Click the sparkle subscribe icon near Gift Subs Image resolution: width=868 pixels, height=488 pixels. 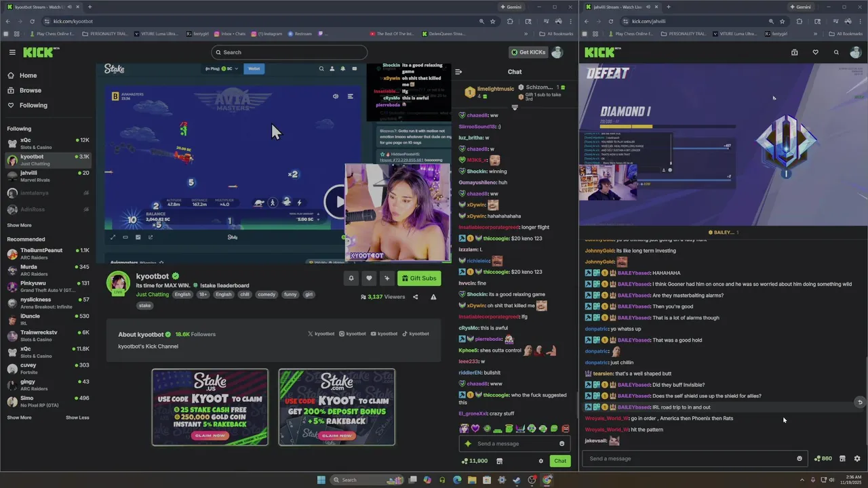(387, 278)
